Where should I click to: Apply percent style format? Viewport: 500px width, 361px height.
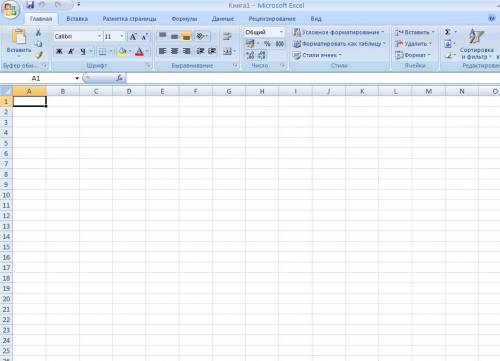[x=267, y=44]
